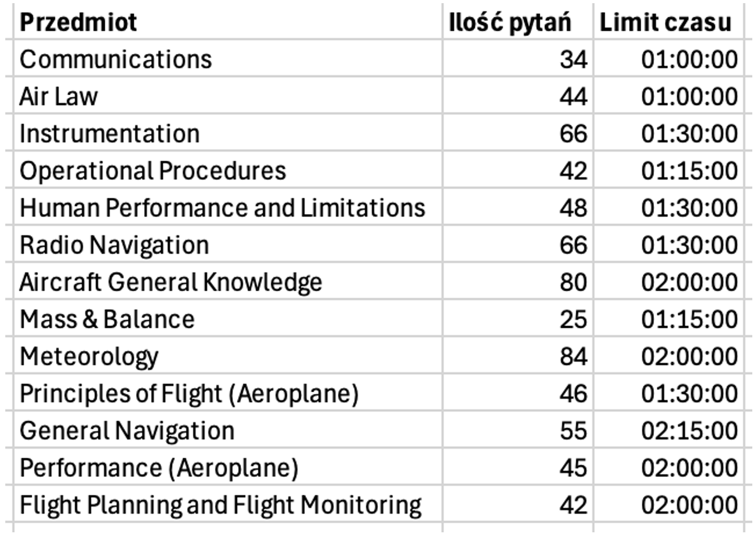Click the 25 questions cell for Mass & Balance
This screenshot has height=536, width=756.
pyautogui.click(x=518, y=318)
